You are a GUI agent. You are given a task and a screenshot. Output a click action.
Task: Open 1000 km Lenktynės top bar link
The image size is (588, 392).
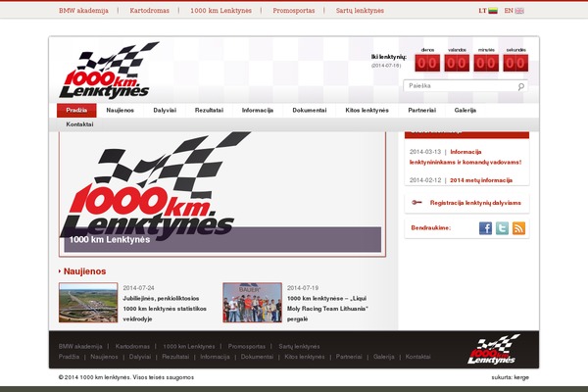pyautogui.click(x=220, y=11)
